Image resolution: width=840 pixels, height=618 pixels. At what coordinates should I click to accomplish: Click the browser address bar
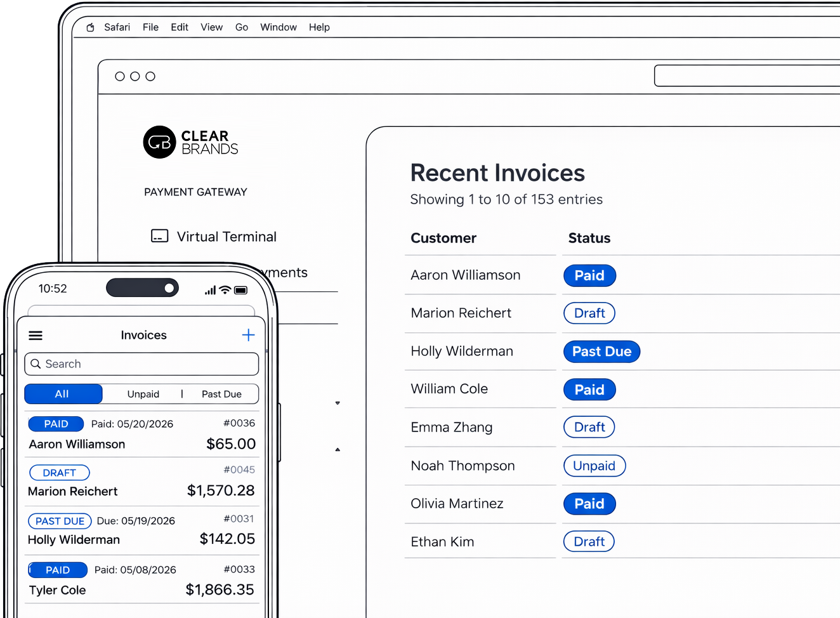tap(747, 76)
